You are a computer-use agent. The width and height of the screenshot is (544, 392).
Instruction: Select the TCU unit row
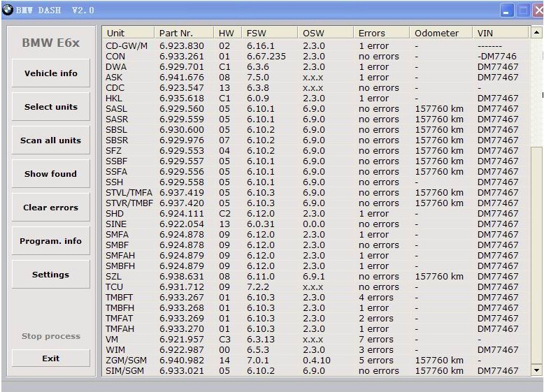click(x=316, y=287)
